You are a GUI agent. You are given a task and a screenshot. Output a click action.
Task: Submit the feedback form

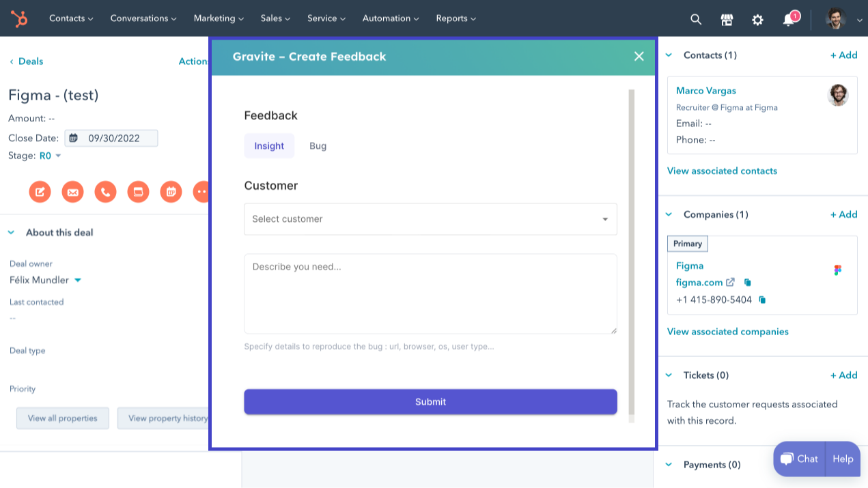(x=430, y=402)
